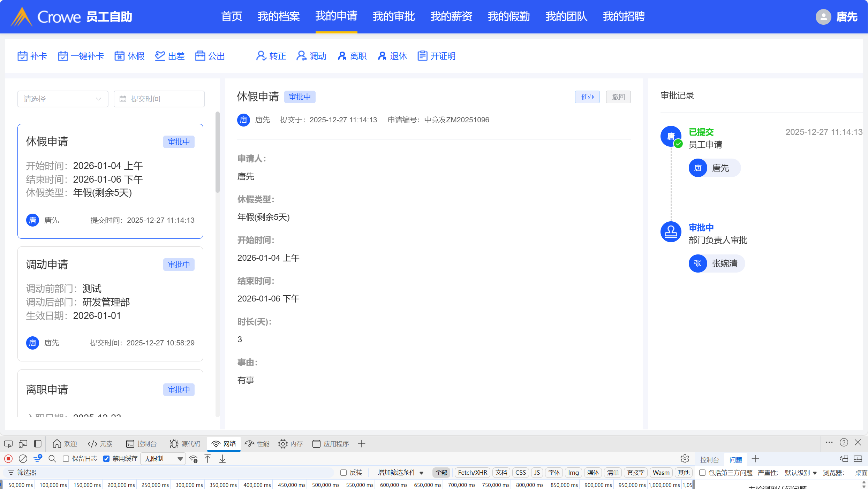This screenshot has height=489, width=868.
Task: Clear the network log icon
Action: [x=23, y=459]
